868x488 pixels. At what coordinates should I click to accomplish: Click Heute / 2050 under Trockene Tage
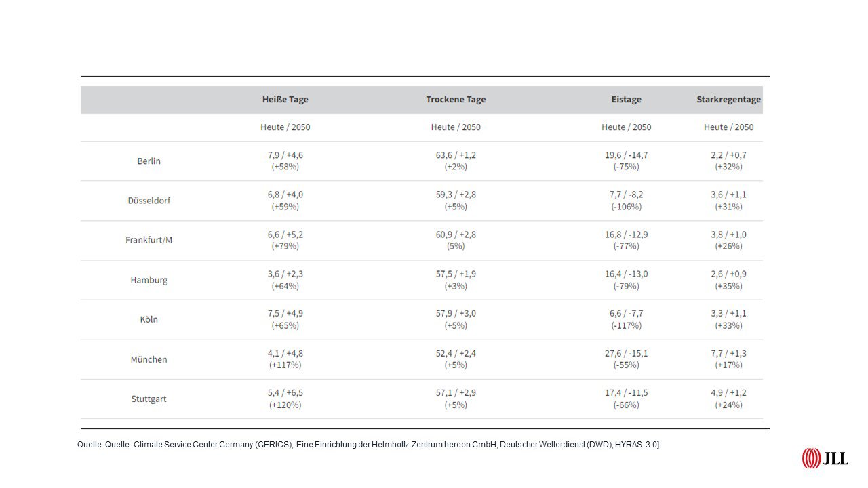click(456, 127)
